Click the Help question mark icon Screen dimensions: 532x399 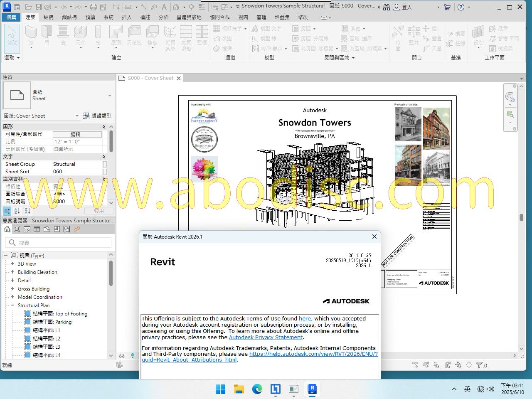point(461,7)
